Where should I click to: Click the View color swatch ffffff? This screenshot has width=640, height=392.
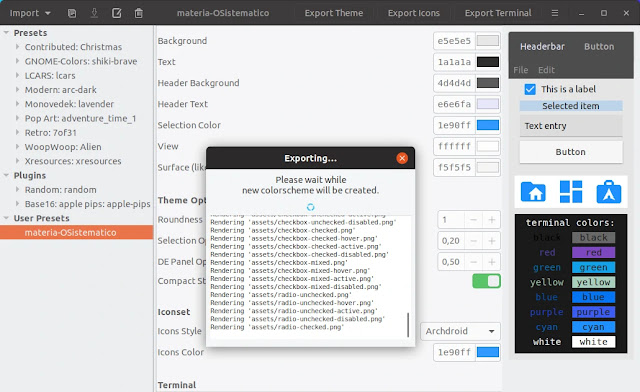[x=488, y=146]
